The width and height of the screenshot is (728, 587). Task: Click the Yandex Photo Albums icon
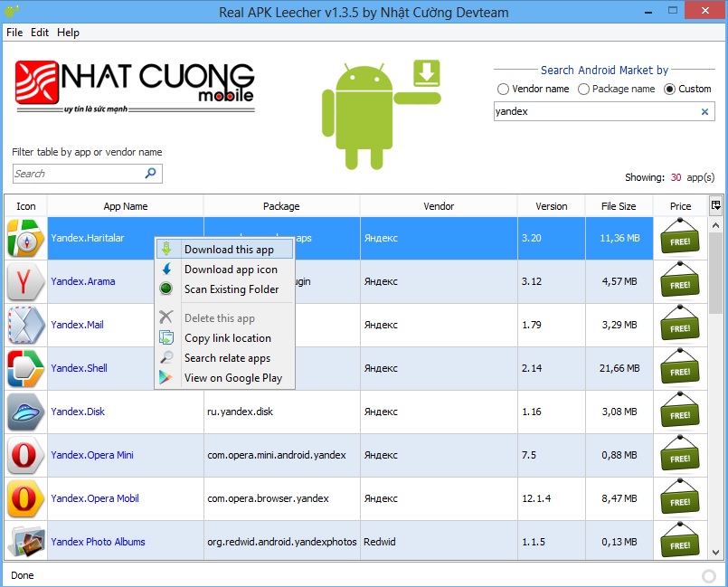(x=26, y=542)
